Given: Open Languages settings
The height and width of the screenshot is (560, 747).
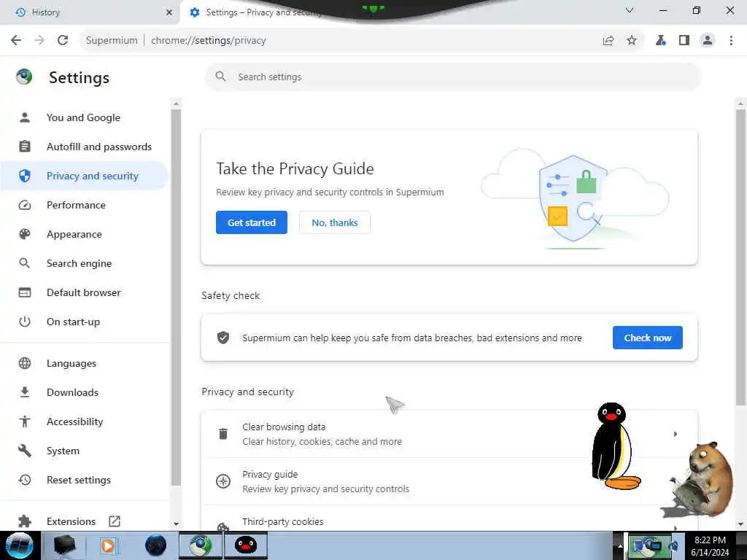Looking at the screenshot, I should coord(85,363).
